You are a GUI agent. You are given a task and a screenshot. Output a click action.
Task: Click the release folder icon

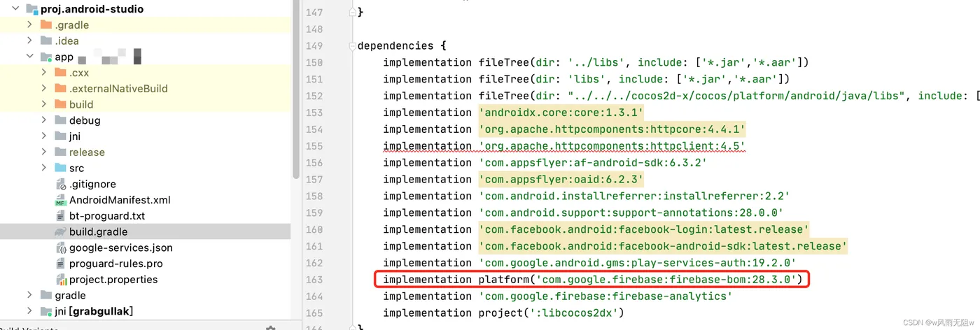click(60, 152)
